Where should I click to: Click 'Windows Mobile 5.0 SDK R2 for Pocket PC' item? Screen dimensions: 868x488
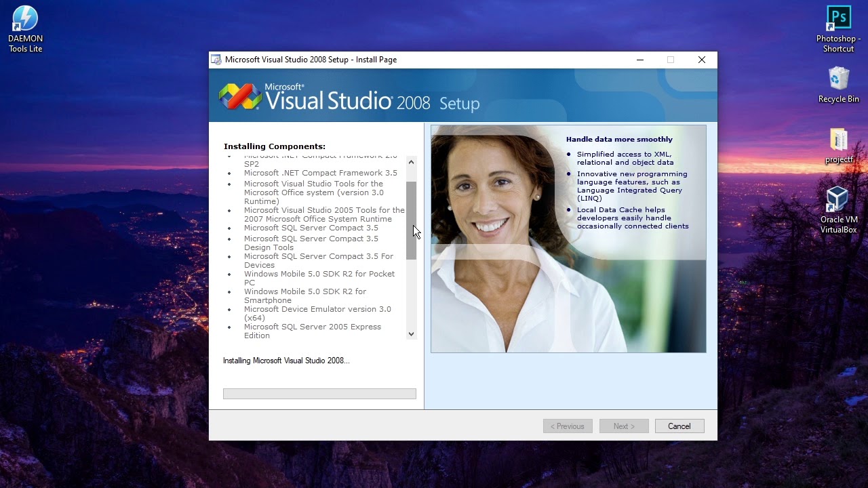click(319, 278)
